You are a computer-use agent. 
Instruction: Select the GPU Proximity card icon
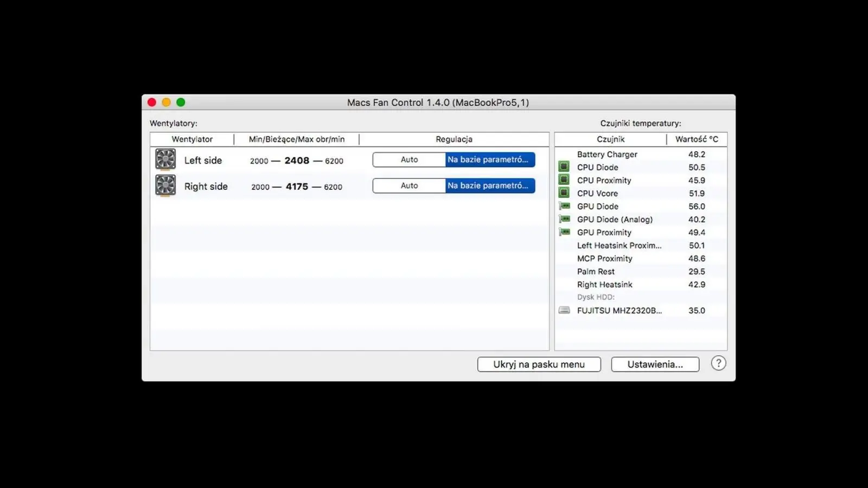(564, 232)
